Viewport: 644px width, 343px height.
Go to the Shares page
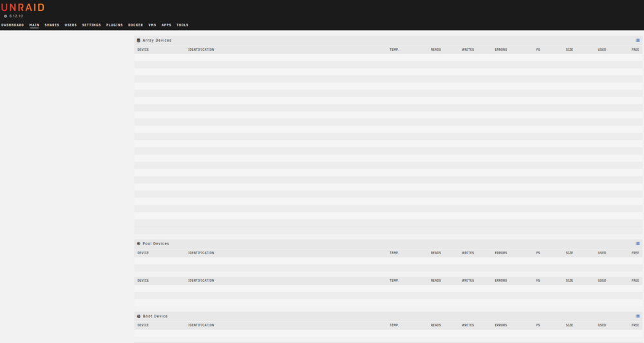pos(52,25)
